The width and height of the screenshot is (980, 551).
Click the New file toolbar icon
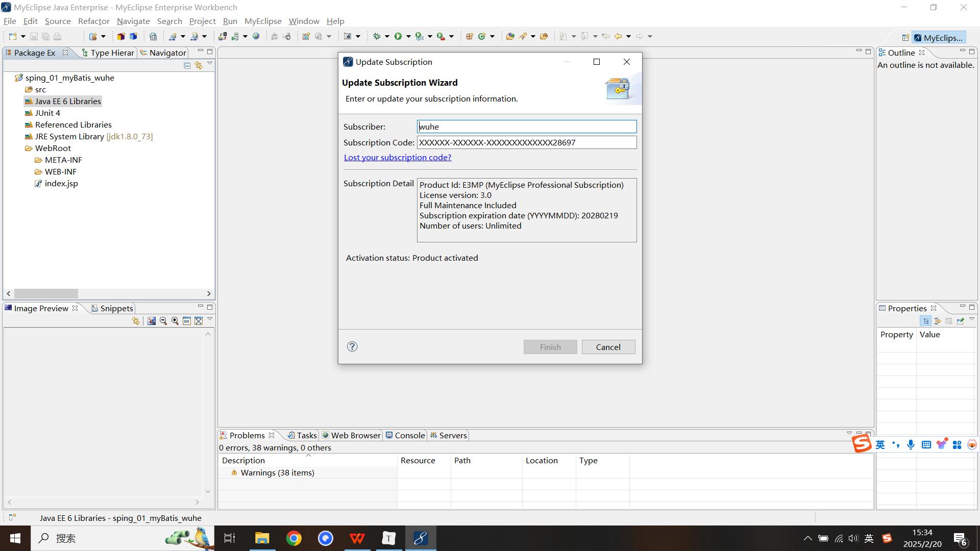pyautogui.click(x=13, y=36)
